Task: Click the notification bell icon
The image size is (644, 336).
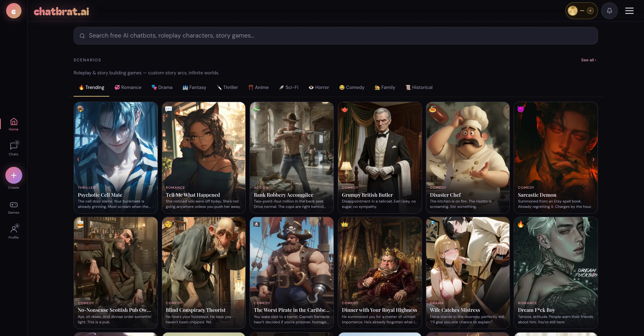Action: point(609,11)
